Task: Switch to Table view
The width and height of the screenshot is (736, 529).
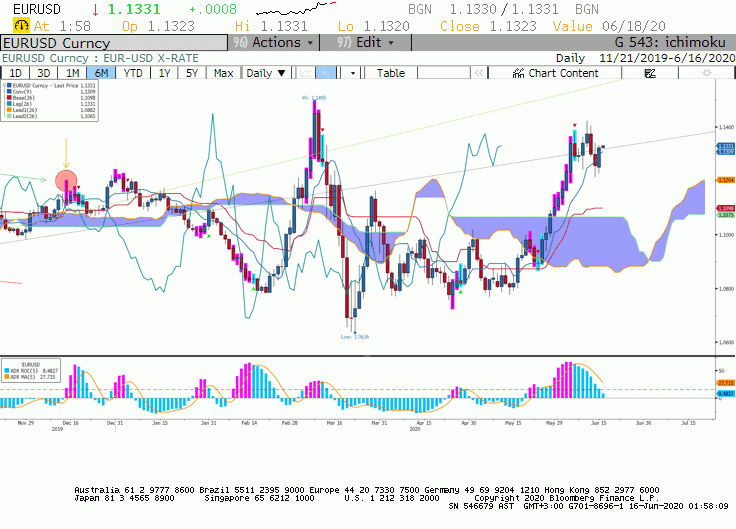Action: tap(391, 73)
